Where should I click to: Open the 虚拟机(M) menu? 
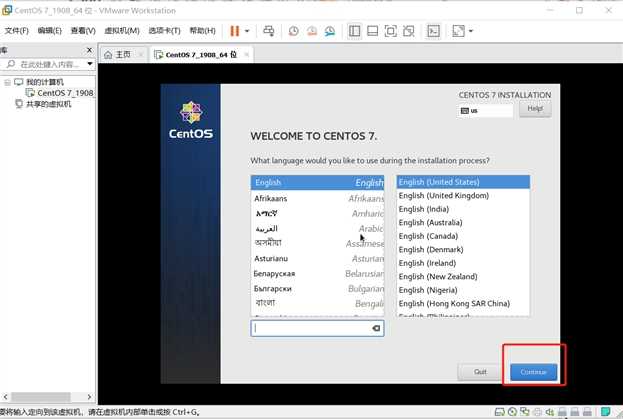tap(122, 31)
